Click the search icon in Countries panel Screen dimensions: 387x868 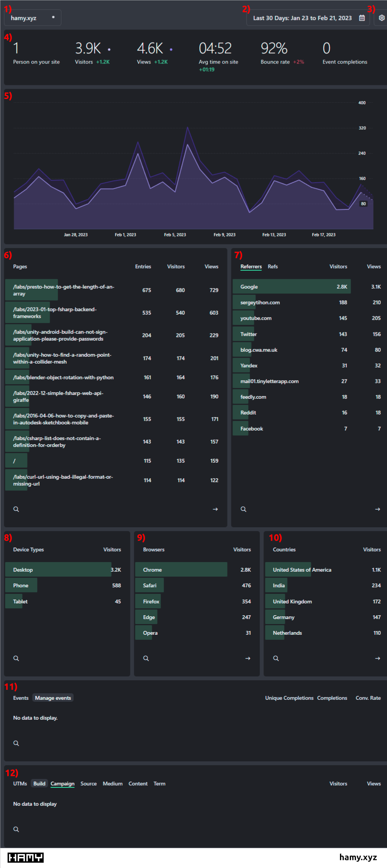tap(276, 658)
